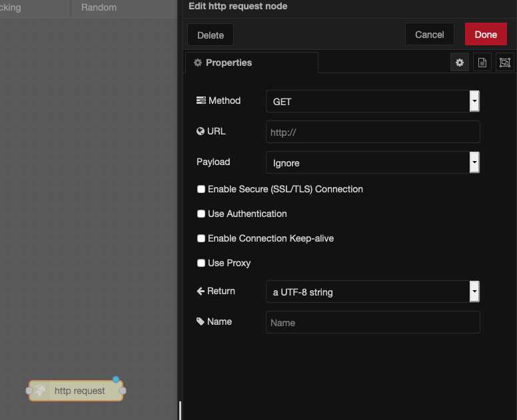Focus the URL input field
The width and height of the screenshot is (517, 420).
[372, 132]
